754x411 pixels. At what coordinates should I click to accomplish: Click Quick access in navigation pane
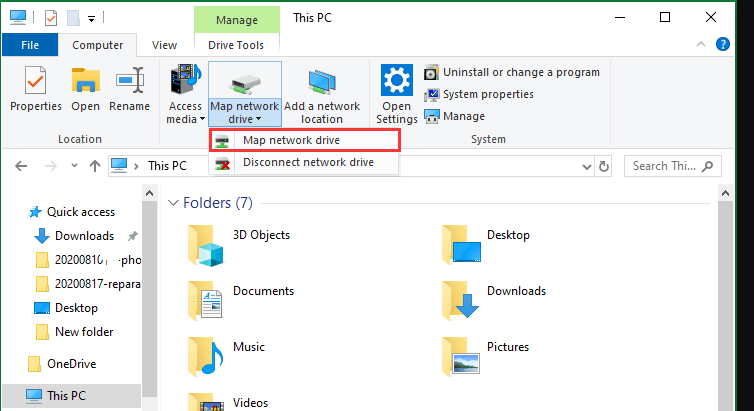72,212
